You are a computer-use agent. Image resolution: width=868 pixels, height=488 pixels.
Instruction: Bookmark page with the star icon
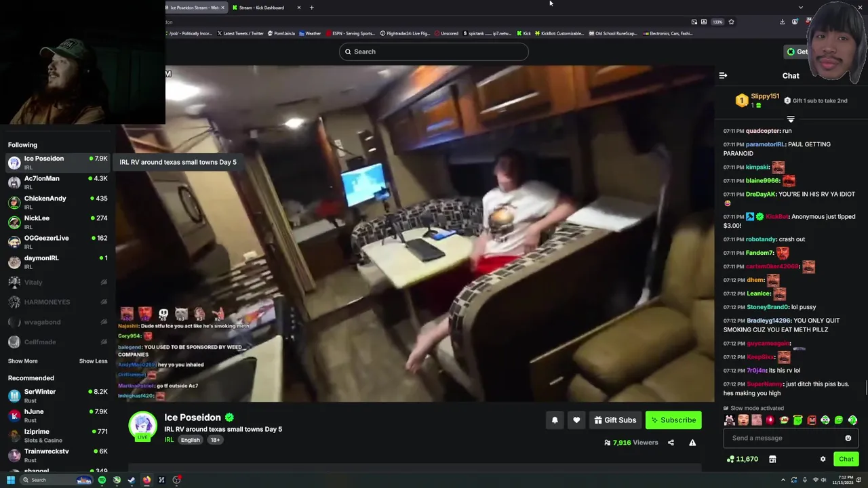731,22
